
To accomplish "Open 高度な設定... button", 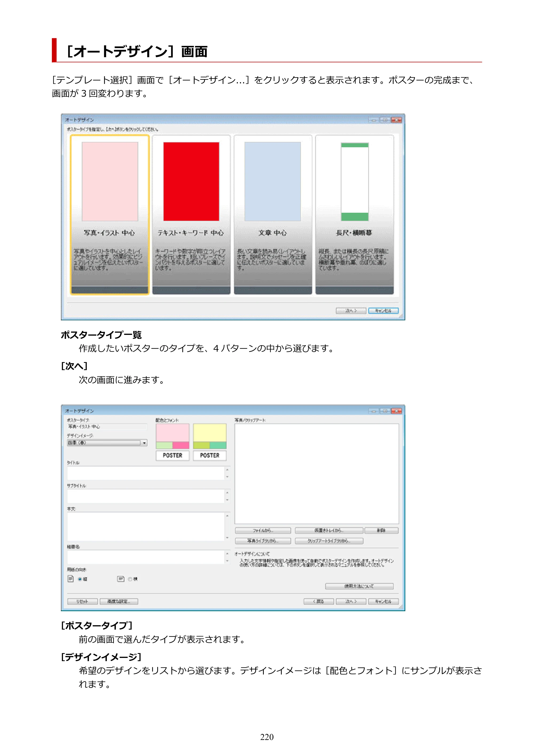I will tap(119, 602).
